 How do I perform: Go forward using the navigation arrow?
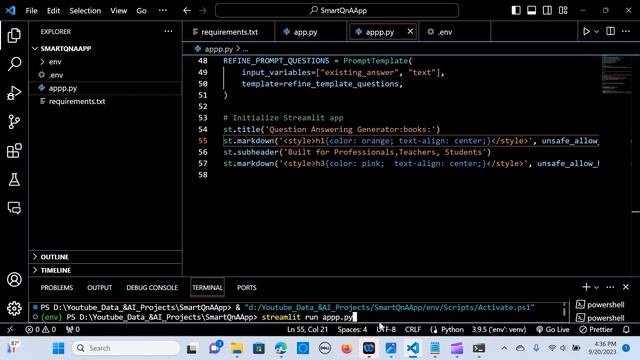tap(203, 11)
